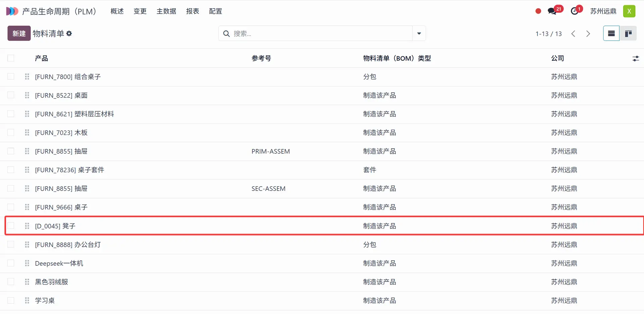
Task: Open the activities clock icon
Action: pos(575,11)
